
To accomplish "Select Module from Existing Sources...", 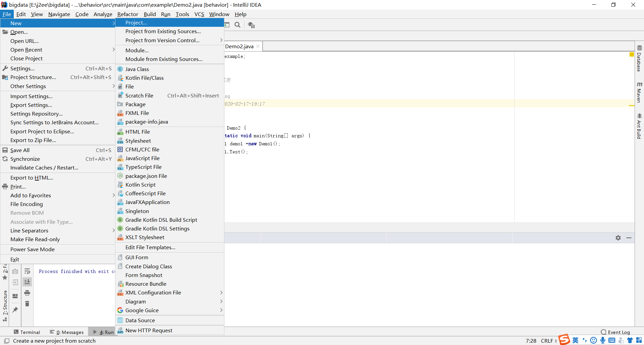I will tap(170, 59).
